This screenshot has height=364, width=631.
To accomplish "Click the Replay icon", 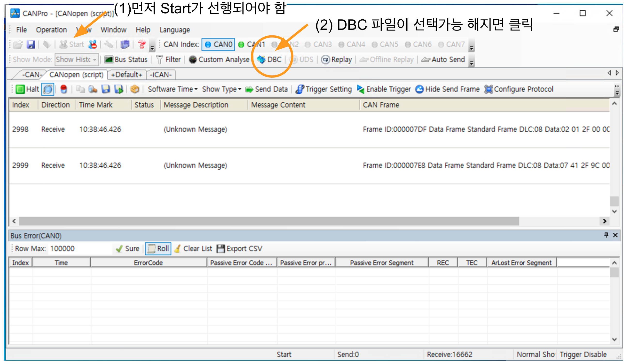I will click(x=325, y=60).
